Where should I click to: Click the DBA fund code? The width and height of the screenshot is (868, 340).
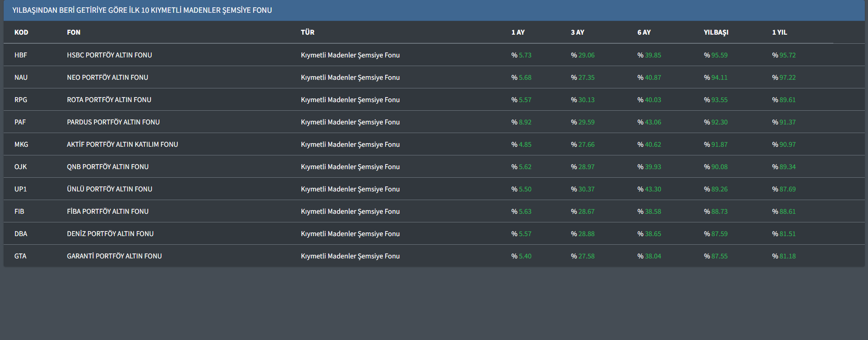[21, 234]
